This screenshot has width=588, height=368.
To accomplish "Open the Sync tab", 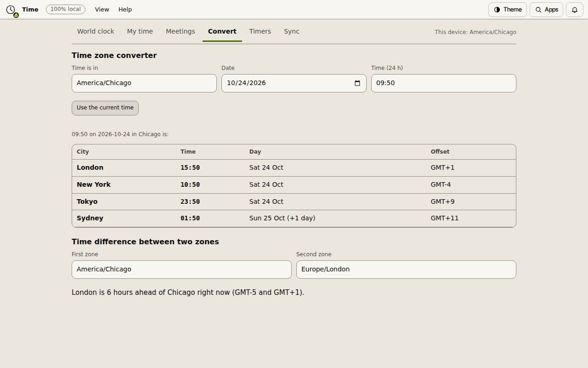I will [292, 31].
